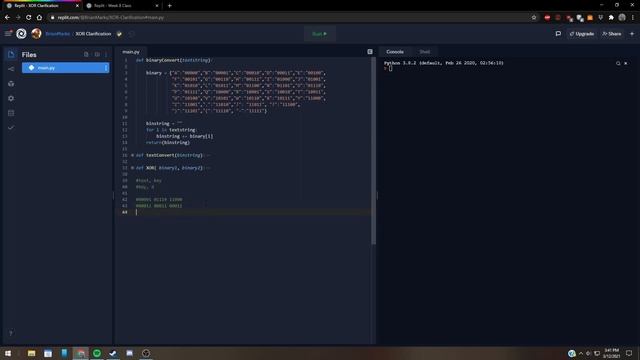Expand the folded textConvert function
640x360 pixels.
pos(132,155)
